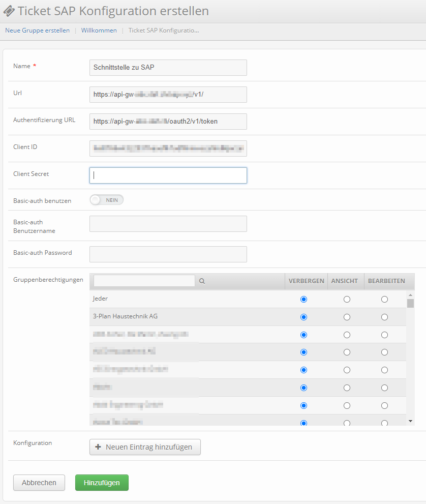Click the Basic-auth Password field
The height and width of the screenshot is (504, 426).
point(168,254)
